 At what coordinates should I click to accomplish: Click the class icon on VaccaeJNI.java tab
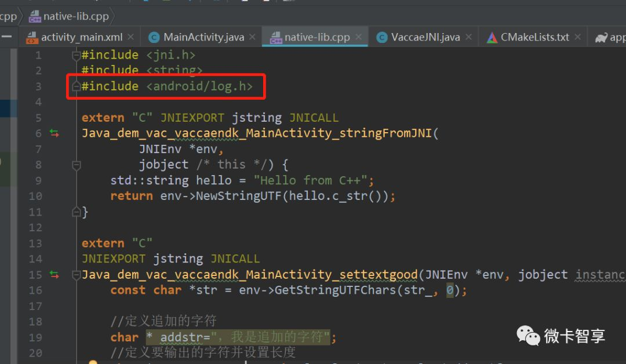pos(381,38)
